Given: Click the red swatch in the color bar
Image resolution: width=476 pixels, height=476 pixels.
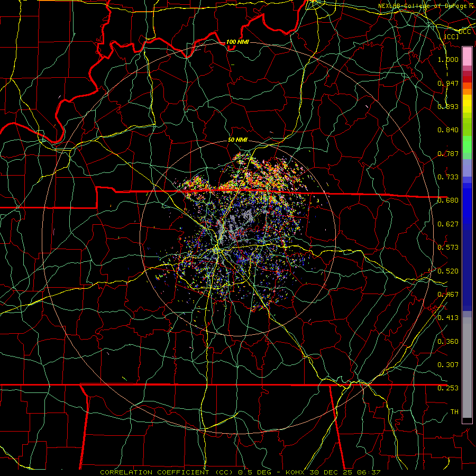Looking at the screenshot, I should 467,79.
